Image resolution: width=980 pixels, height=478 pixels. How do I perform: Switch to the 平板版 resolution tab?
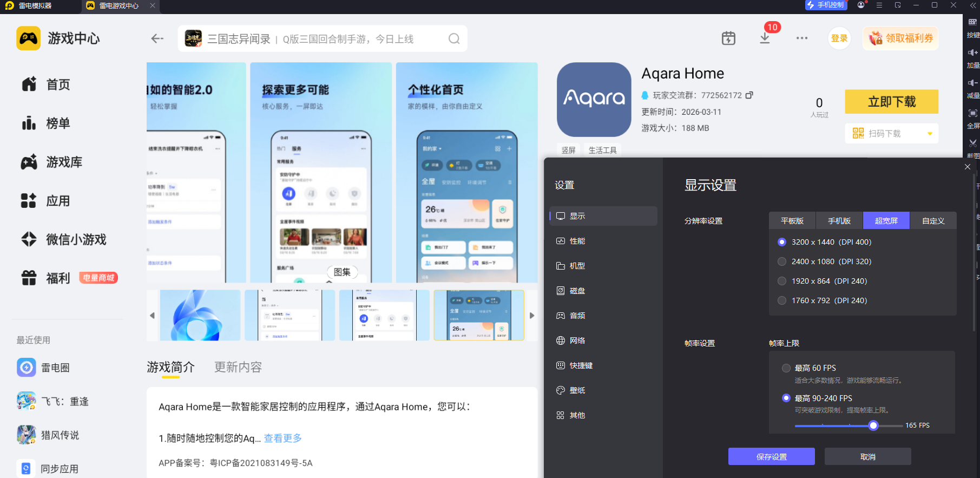792,221
